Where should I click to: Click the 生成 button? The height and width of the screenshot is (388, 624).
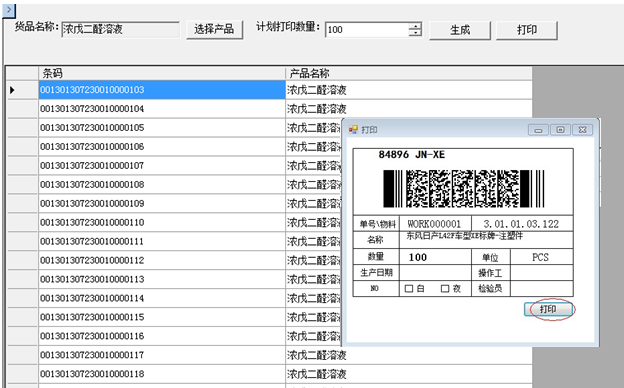(460, 30)
